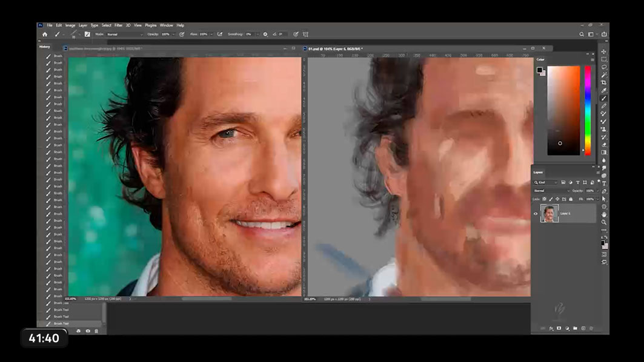Open the Filter menu
Screen dimensions: 644x362
[119, 25]
